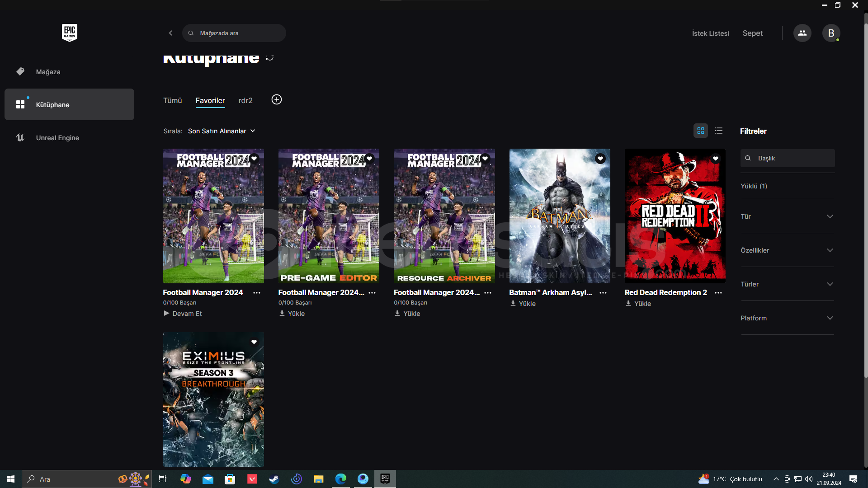Select the Favoriler tab
Screen dimensions: 868x488
pos(210,100)
